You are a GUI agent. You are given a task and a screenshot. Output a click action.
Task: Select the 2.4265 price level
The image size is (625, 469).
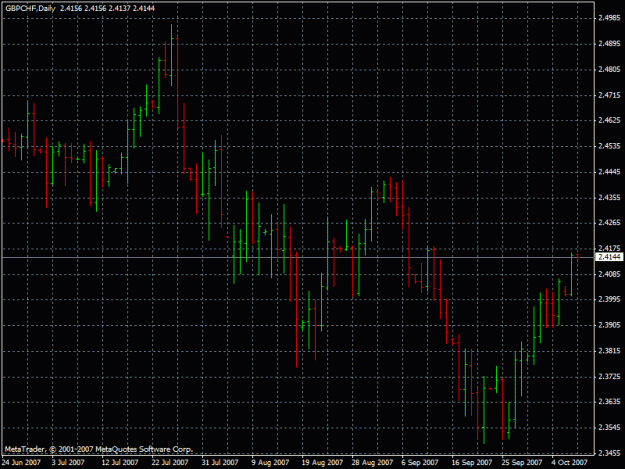pyautogui.click(x=609, y=222)
